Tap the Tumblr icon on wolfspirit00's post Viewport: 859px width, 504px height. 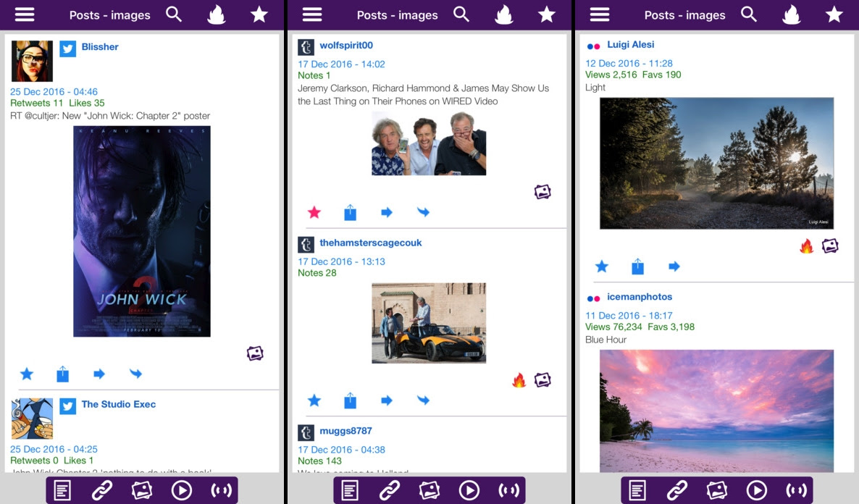305,45
